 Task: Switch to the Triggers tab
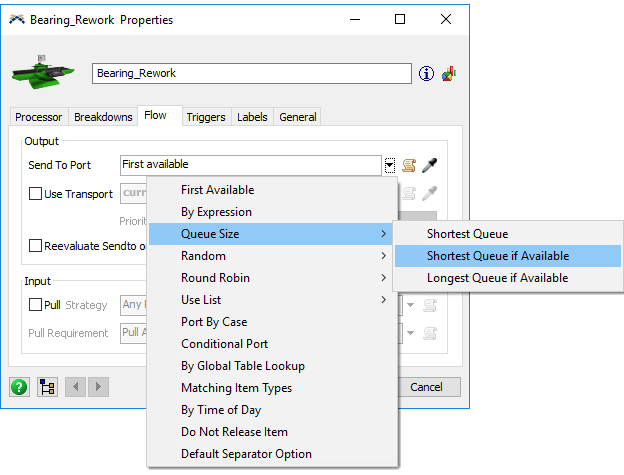pyautogui.click(x=206, y=117)
